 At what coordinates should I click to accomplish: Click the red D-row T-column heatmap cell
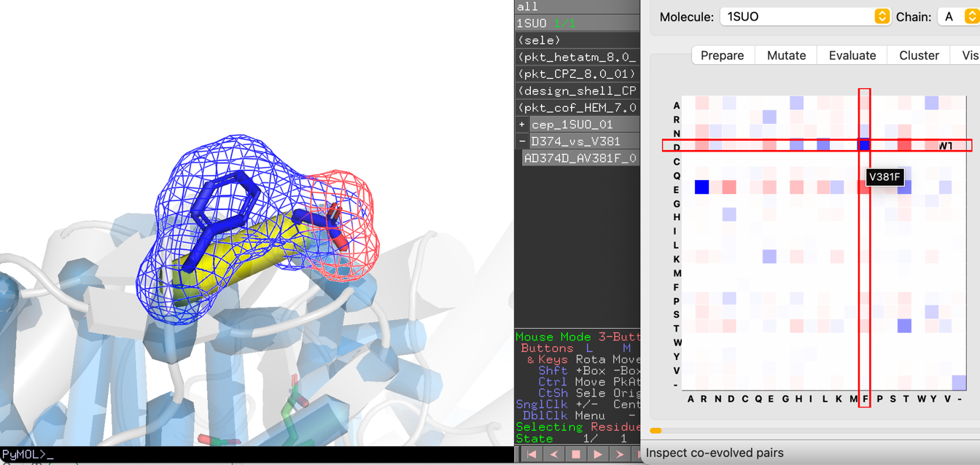click(x=904, y=145)
